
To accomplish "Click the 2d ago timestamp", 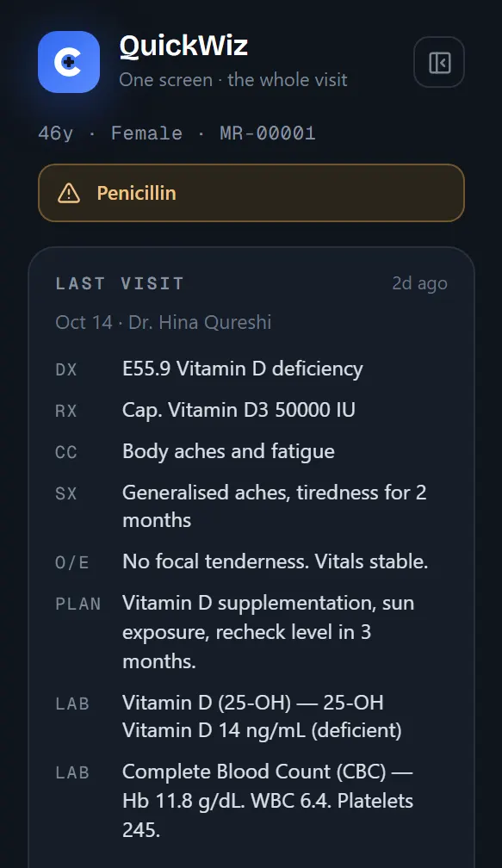I will tap(419, 283).
